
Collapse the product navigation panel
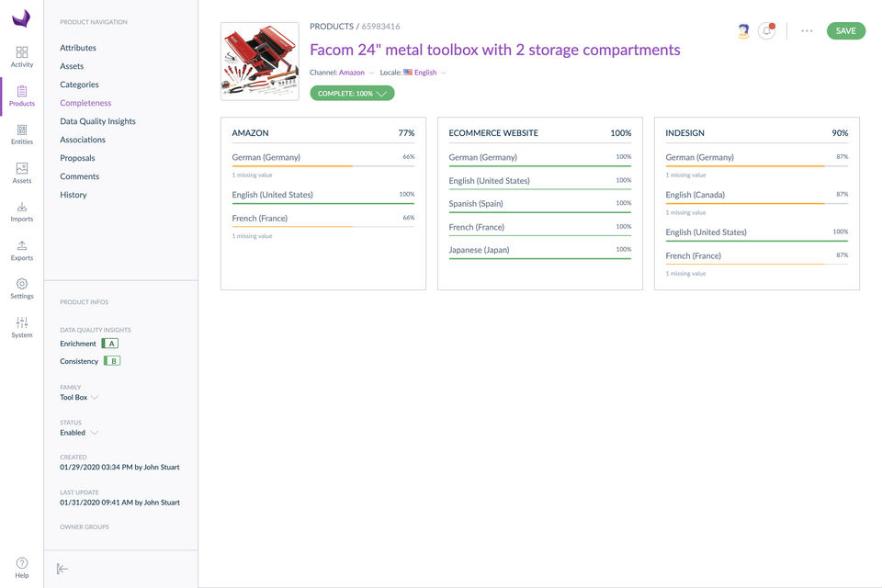click(62, 569)
